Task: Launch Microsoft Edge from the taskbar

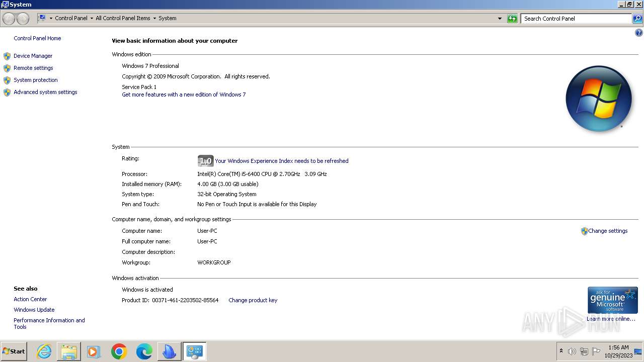Action: [x=144, y=351]
